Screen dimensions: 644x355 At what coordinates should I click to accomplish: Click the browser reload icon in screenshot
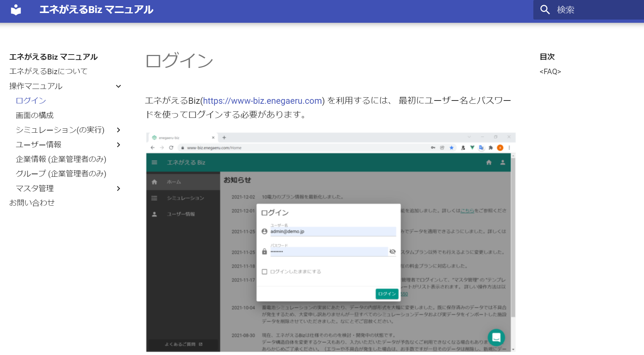click(171, 147)
